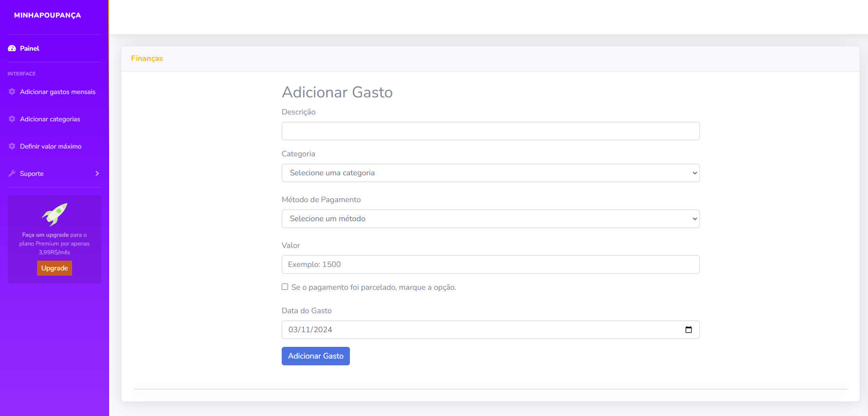Check the parcelado payment checkbox

pyautogui.click(x=285, y=287)
